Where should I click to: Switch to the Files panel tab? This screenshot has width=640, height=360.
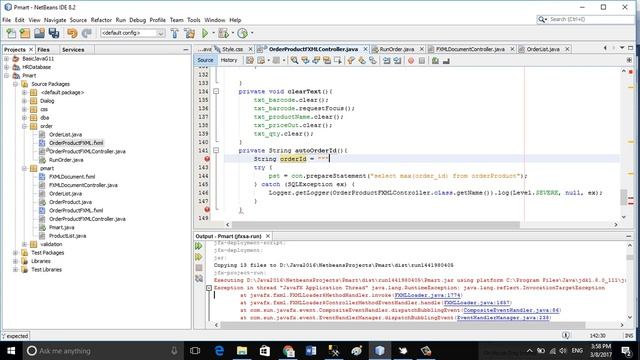43,49
